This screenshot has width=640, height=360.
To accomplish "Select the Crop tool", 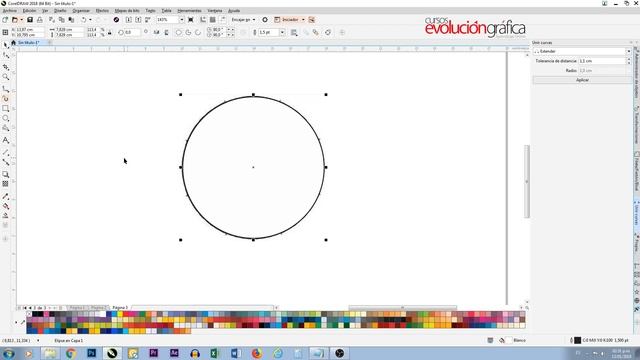I will pyautogui.click(x=6, y=67).
